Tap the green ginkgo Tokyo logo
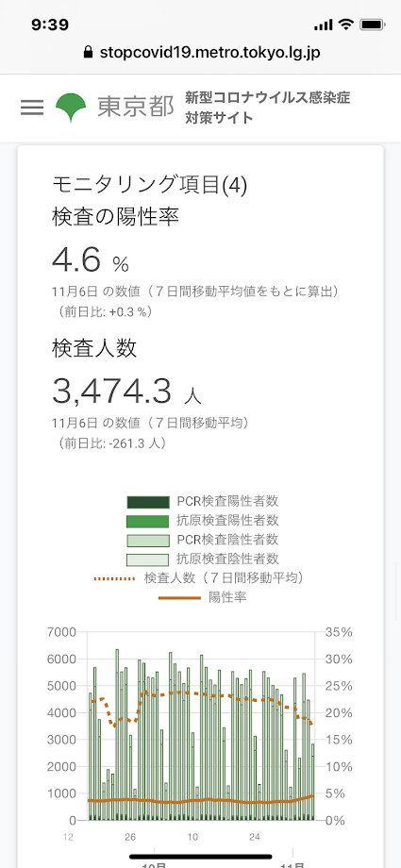This screenshot has height=868, width=401. (x=71, y=108)
